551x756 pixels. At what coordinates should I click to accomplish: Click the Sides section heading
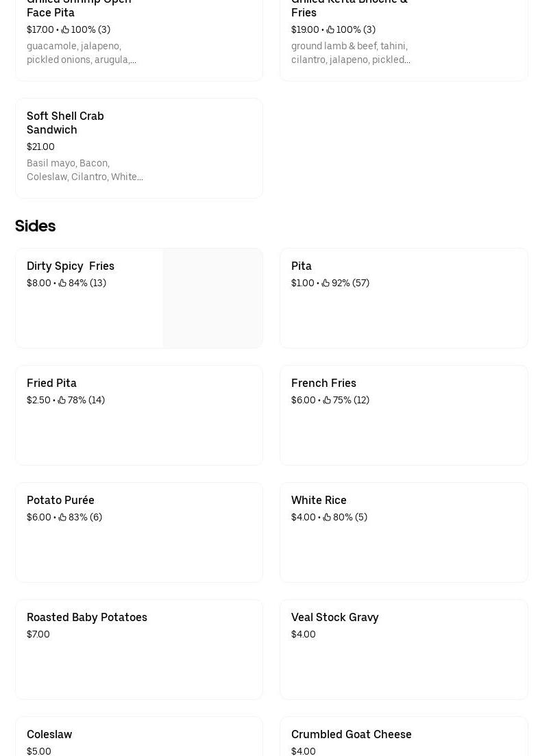point(36,226)
